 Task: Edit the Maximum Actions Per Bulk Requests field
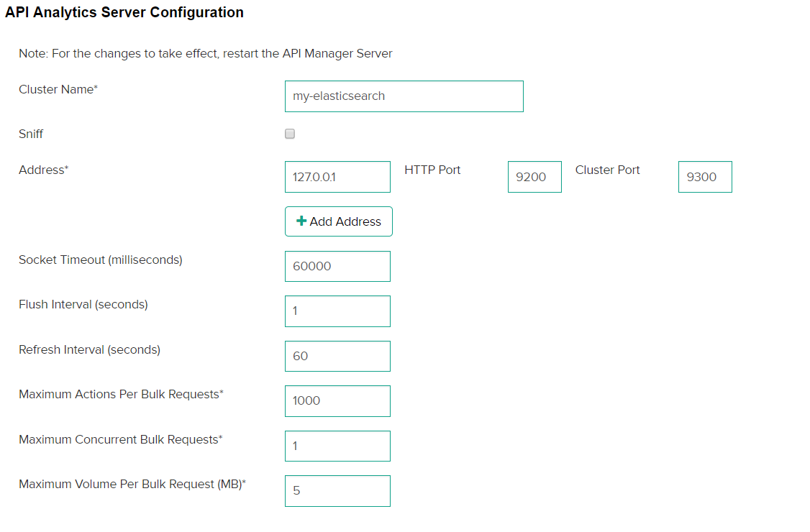(337, 401)
